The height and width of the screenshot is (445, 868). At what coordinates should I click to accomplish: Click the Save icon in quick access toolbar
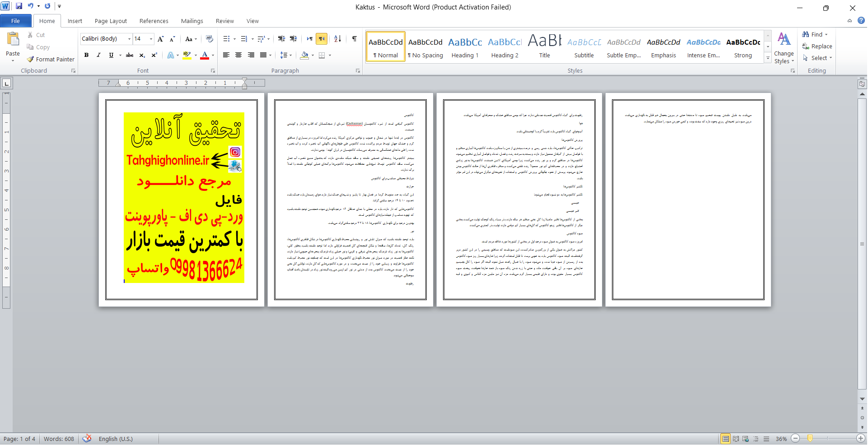point(19,6)
